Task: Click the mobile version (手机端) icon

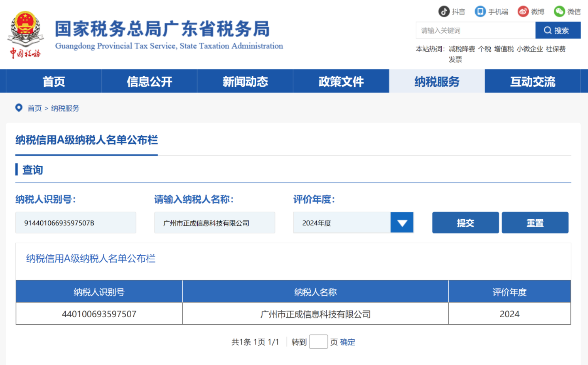Action: (480, 11)
